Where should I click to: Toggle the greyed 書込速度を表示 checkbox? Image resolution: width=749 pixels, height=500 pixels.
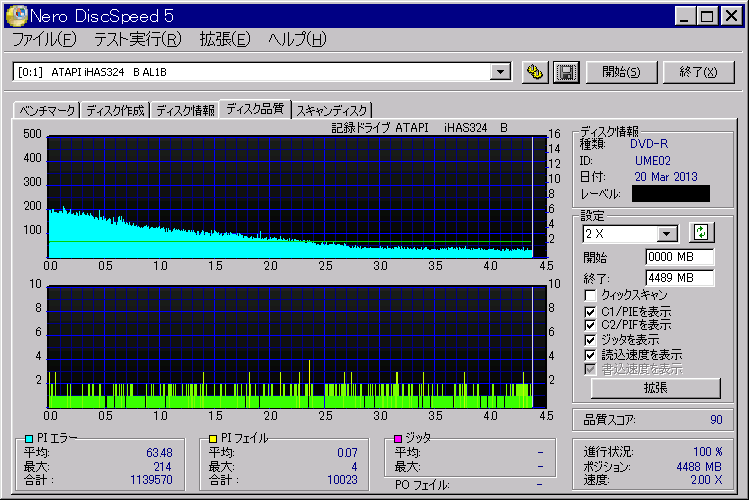coord(590,369)
